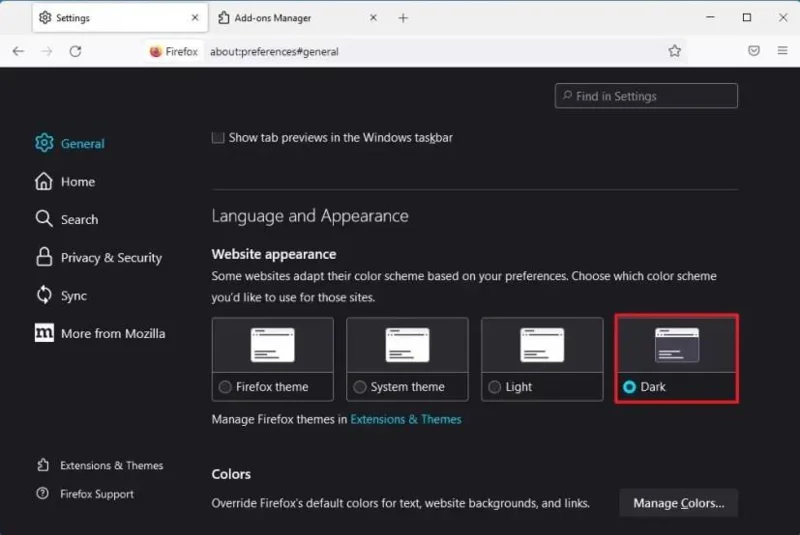Viewport: 800px width, 535px height.
Task: Click the Firefox identity icon in address bar
Action: 174,51
